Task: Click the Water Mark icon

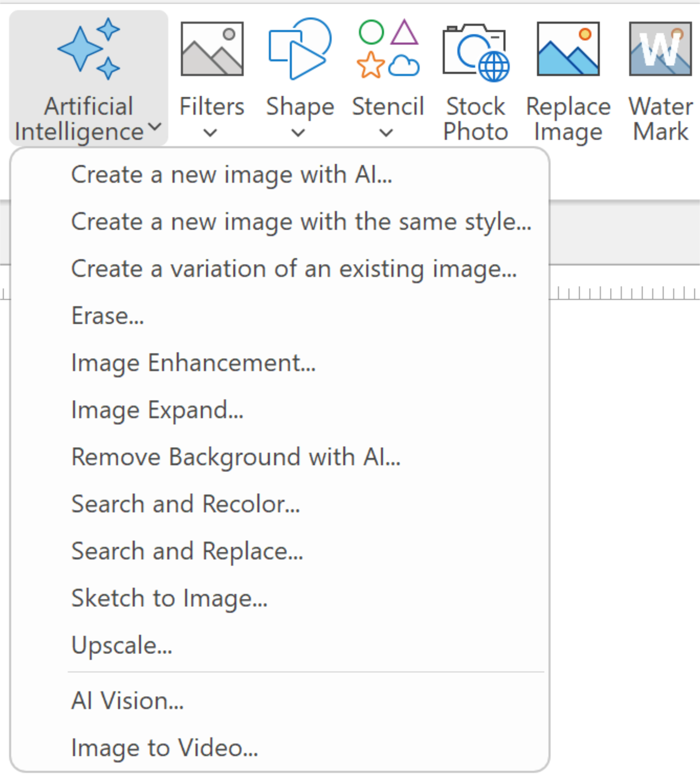Action: [x=660, y=49]
